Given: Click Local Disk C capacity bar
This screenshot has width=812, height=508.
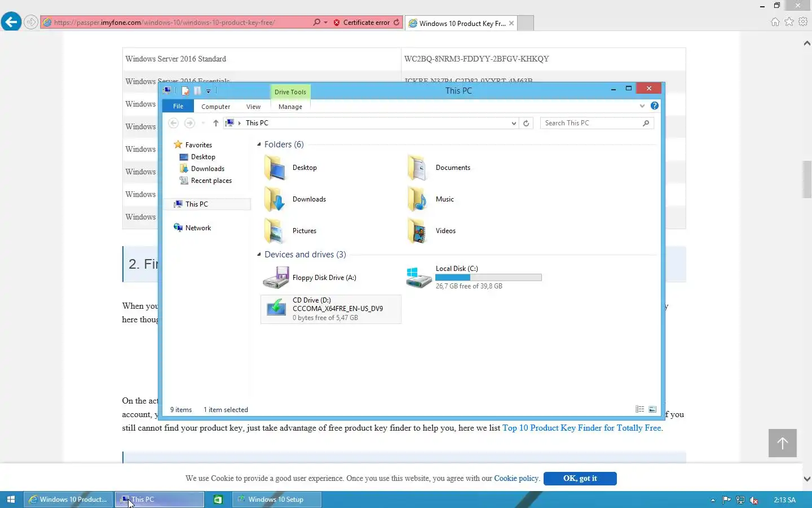Looking at the screenshot, I should point(488,278).
